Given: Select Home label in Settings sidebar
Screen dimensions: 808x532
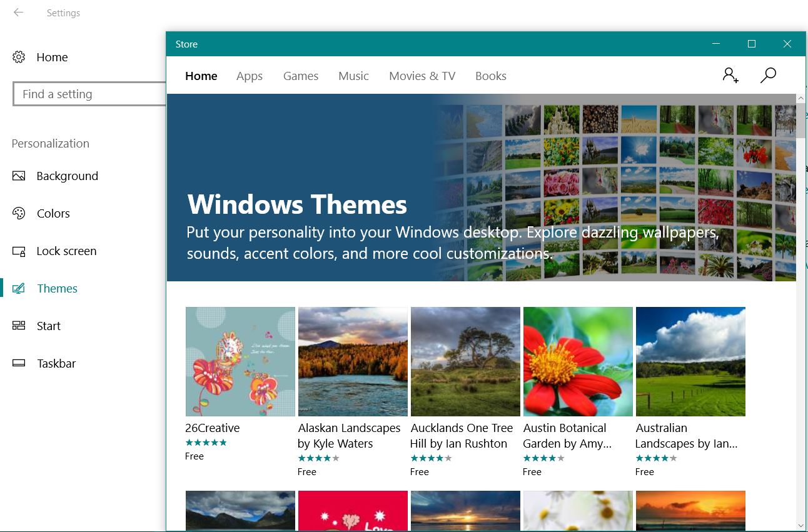Looking at the screenshot, I should click(x=52, y=57).
